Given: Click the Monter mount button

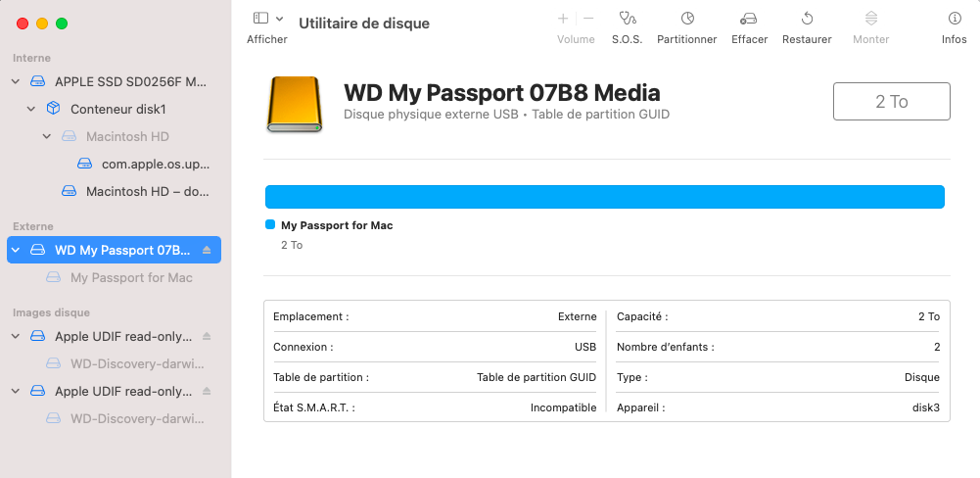Looking at the screenshot, I should tap(870, 19).
